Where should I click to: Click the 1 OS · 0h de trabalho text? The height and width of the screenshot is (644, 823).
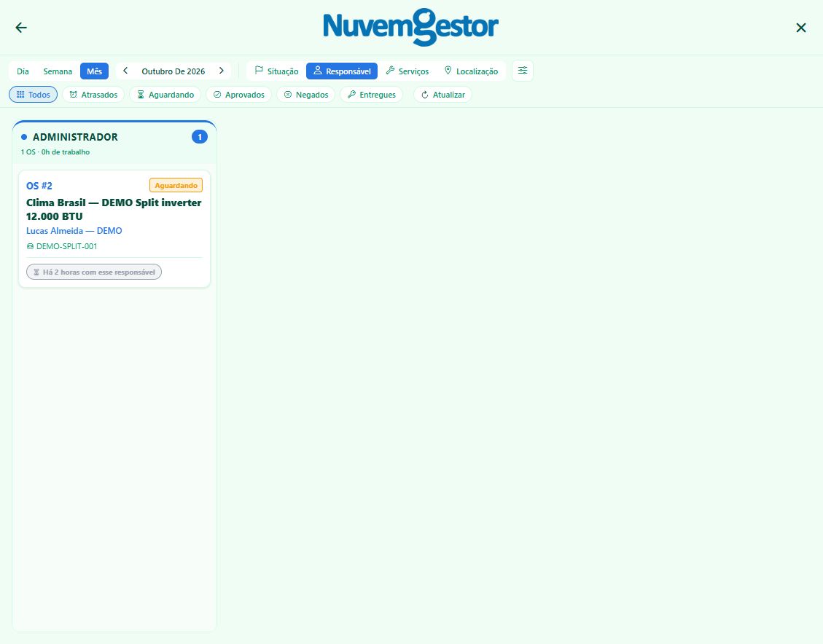[x=55, y=152]
